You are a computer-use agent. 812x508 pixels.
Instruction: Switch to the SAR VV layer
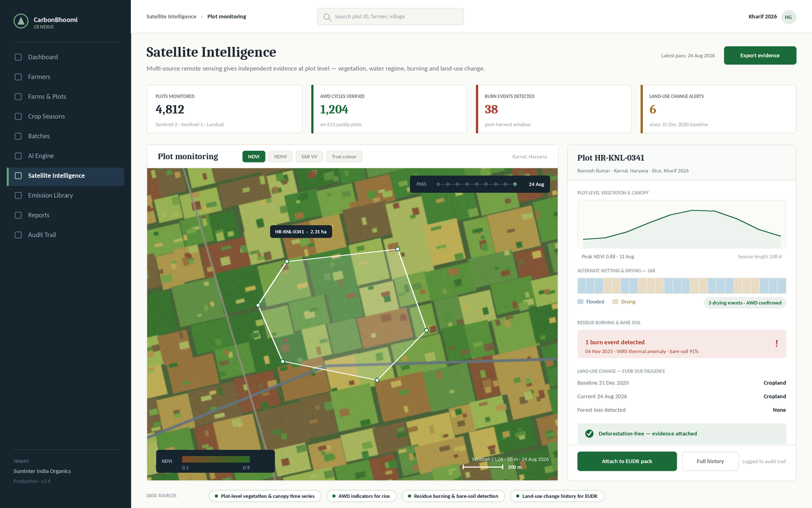pos(309,156)
